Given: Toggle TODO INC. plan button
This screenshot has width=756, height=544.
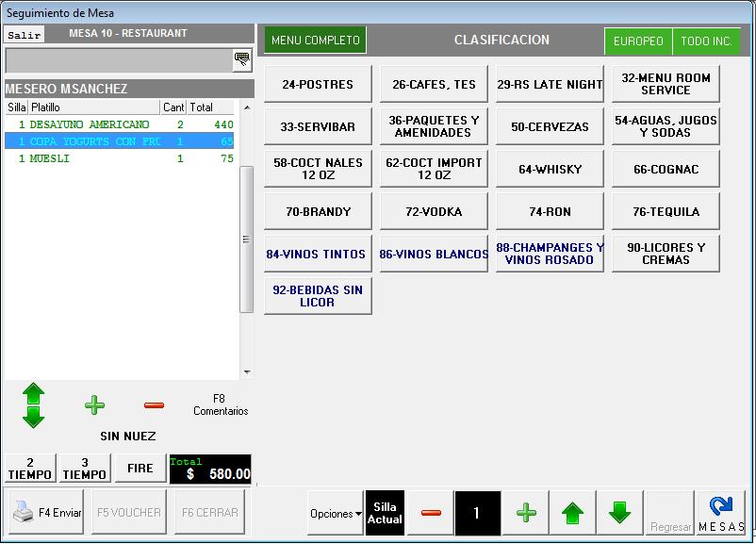Looking at the screenshot, I should pos(706,41).
